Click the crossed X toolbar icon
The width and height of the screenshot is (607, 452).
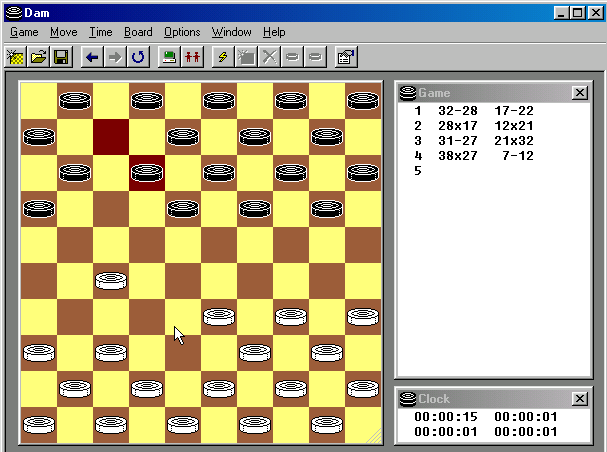click(269, 57)
